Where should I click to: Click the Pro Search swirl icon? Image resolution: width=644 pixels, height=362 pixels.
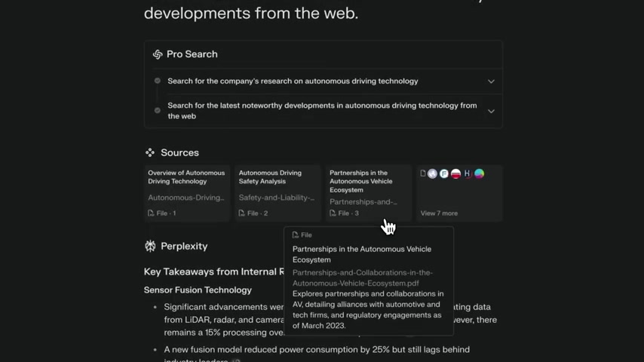(158, 54)
